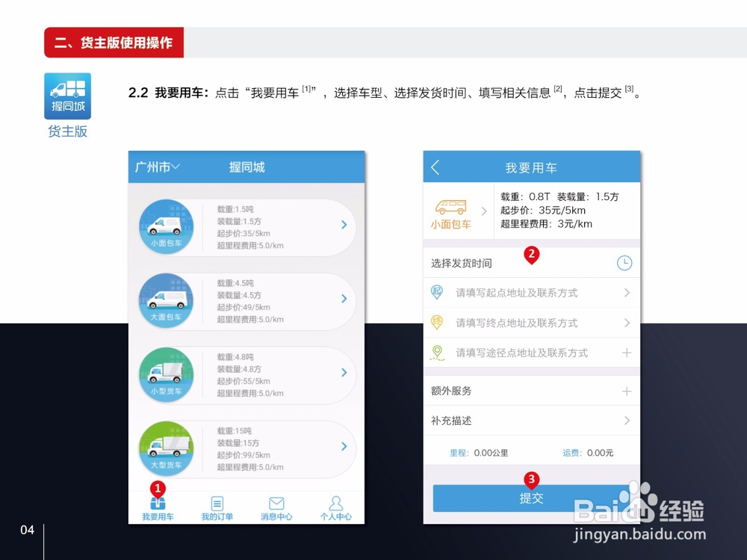Open the arrow on the 载重:15吨 row
The width and height of the screenshot is (747, 560).
point(344,447)
